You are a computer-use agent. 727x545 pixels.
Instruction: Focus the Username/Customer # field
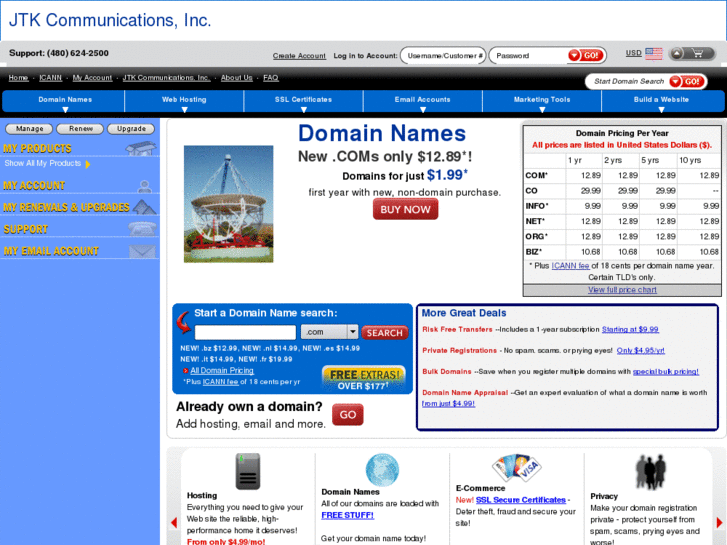(443, 56)
